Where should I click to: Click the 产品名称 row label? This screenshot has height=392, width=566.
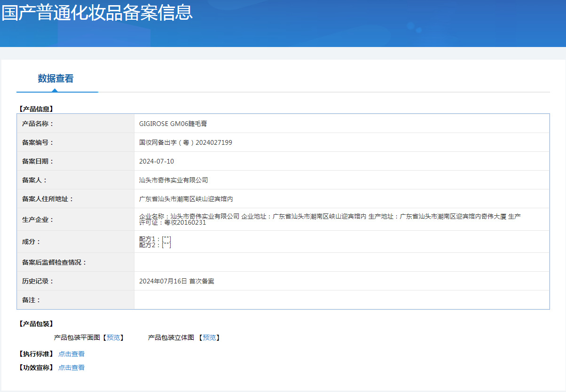tap(38, 124)
